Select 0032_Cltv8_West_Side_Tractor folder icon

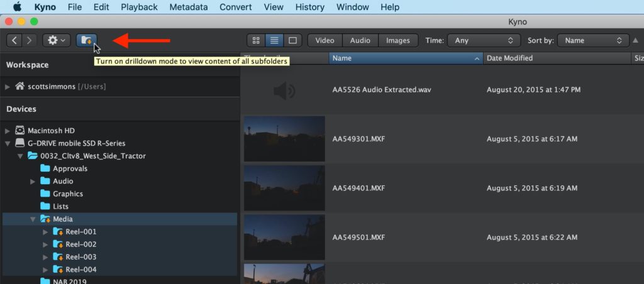pyautogui.click(x=33, y=156)
